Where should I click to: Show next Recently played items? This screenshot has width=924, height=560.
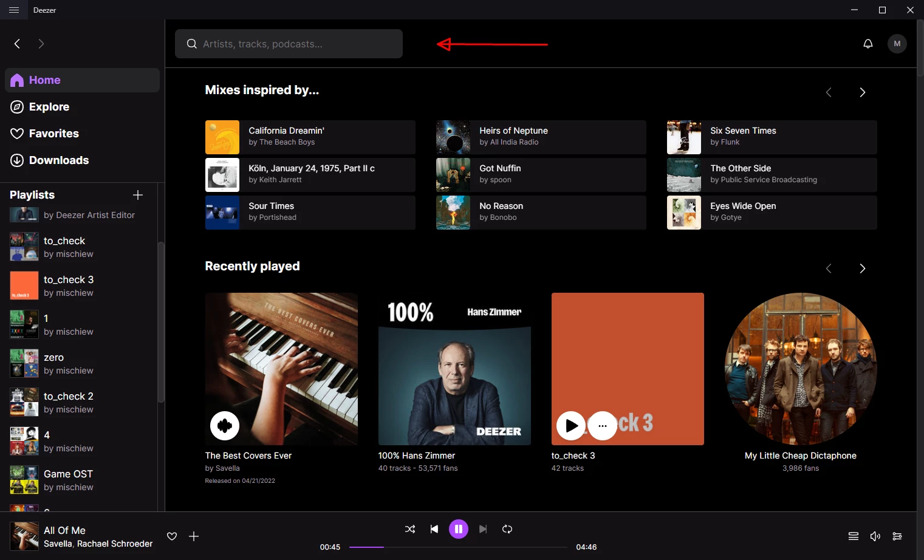pyautogui.click(x=862, y=268)
